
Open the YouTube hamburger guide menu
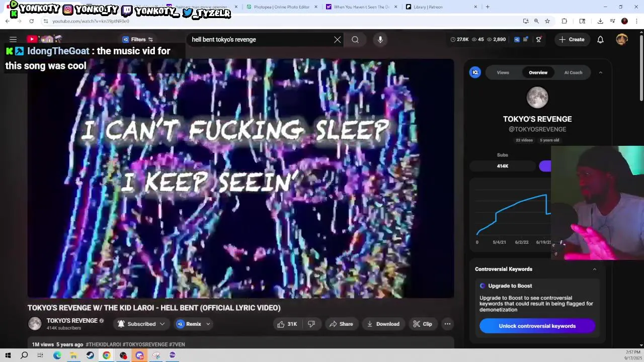tap(13, 39)
